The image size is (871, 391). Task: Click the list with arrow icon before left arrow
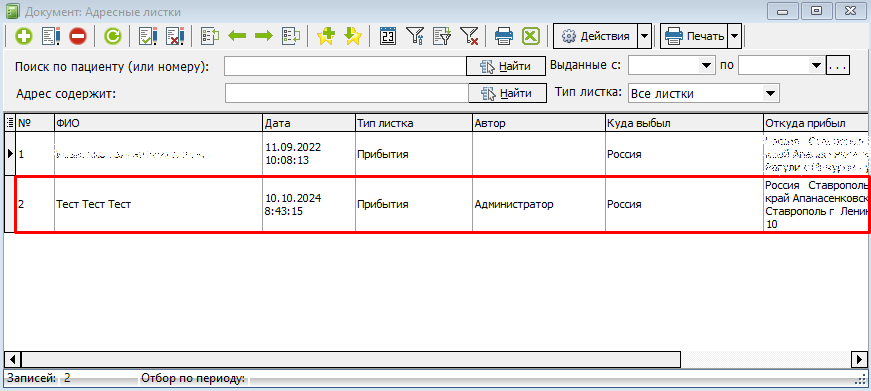[210, 37]
